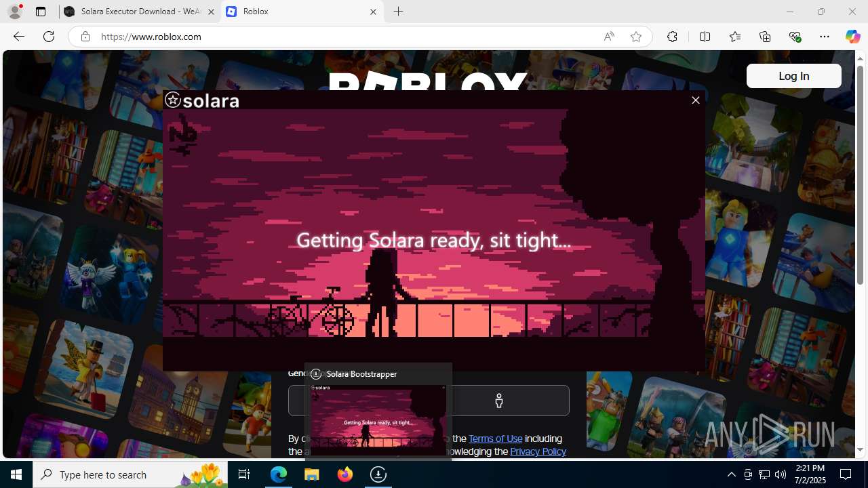Open Browser essentials icon
This screenshot has width=868, height=488.
795,37
